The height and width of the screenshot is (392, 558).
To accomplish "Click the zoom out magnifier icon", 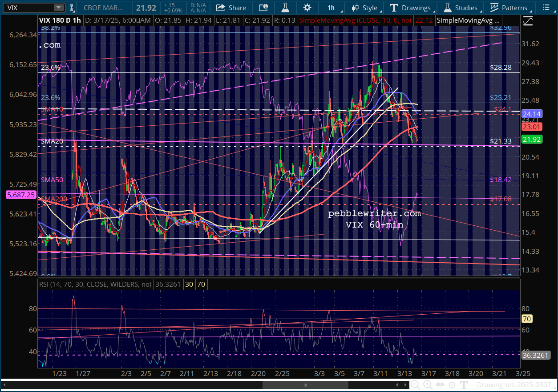I will pos(416,385).
